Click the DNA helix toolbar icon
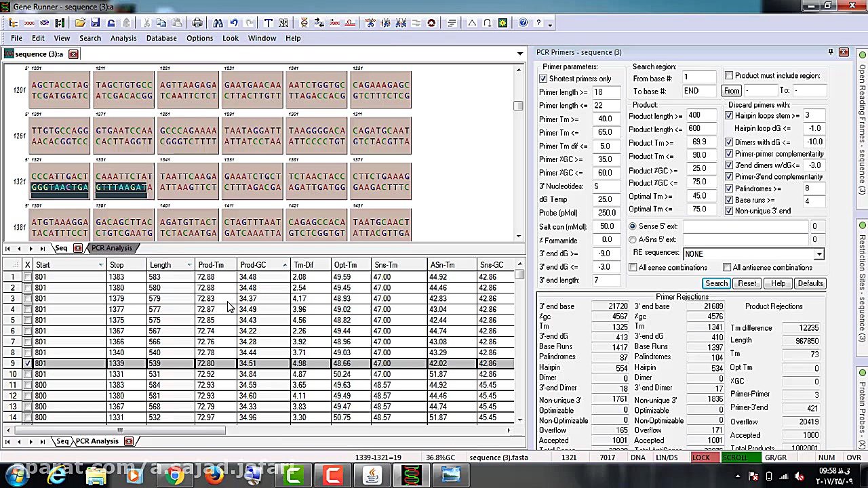The width and height of the screenshot is (868, 488). click(x=304, y=23)
